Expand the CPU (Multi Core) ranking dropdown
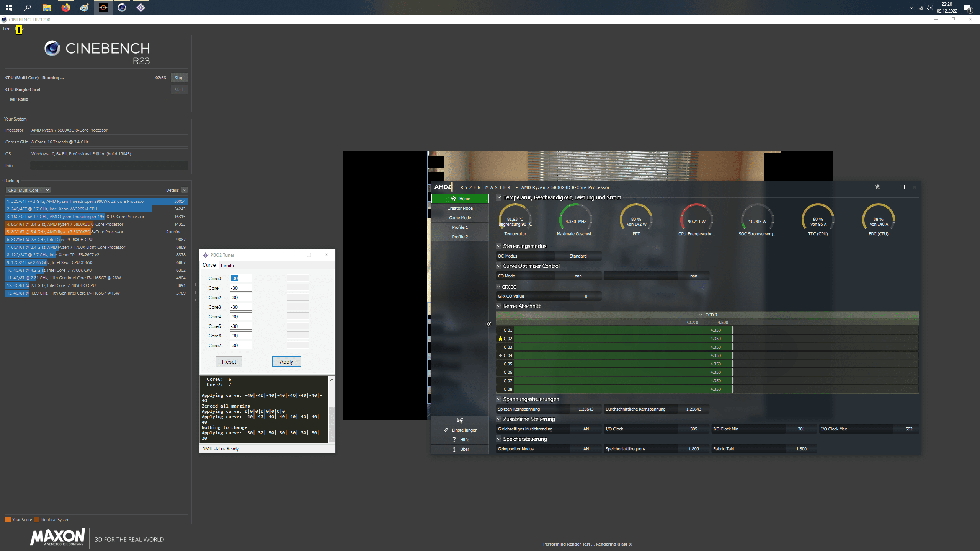 pyautogui.click(x=28, y=190)
